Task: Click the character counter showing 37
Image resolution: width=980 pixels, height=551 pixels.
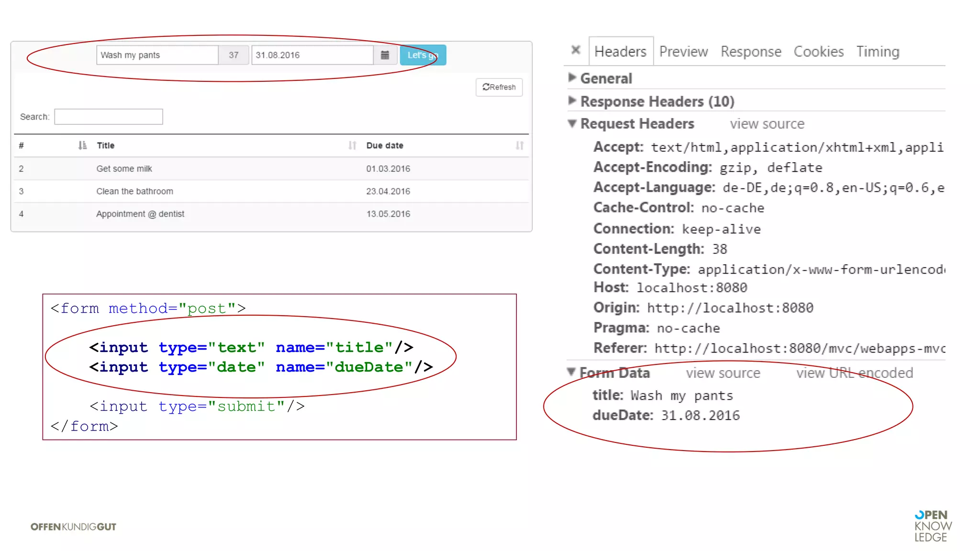Action: coord(234,55)
